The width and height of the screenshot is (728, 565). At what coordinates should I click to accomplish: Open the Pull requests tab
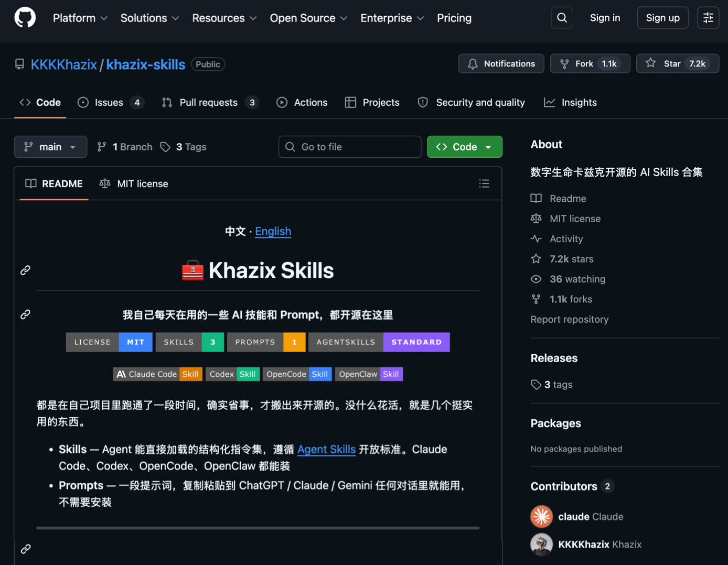click(211, 103)
